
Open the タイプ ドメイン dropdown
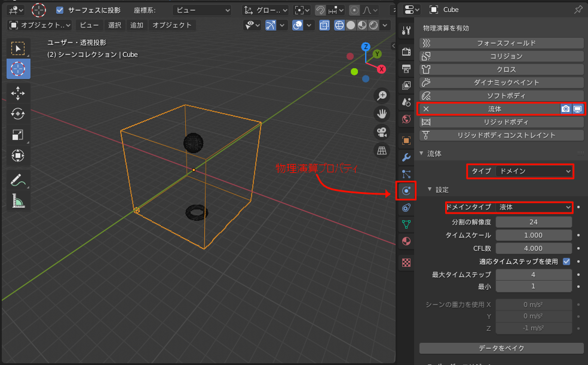[534, 171]
